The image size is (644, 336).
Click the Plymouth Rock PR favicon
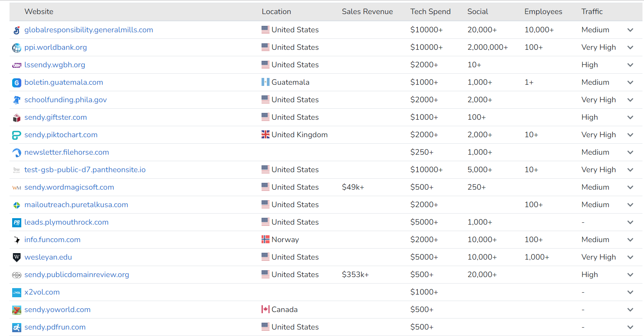pyautogui.click(x=17, y=223)
